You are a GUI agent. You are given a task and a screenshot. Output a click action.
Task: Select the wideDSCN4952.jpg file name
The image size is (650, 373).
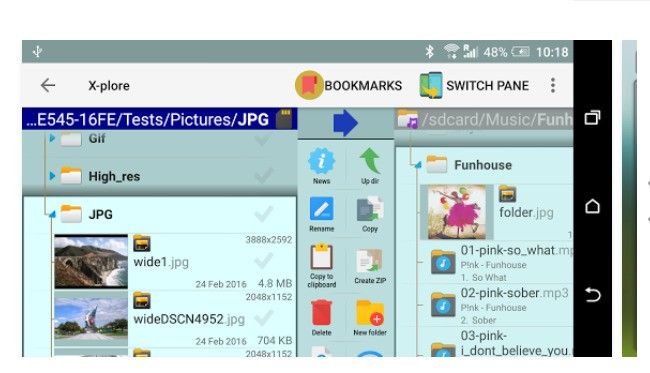[189, 319]
